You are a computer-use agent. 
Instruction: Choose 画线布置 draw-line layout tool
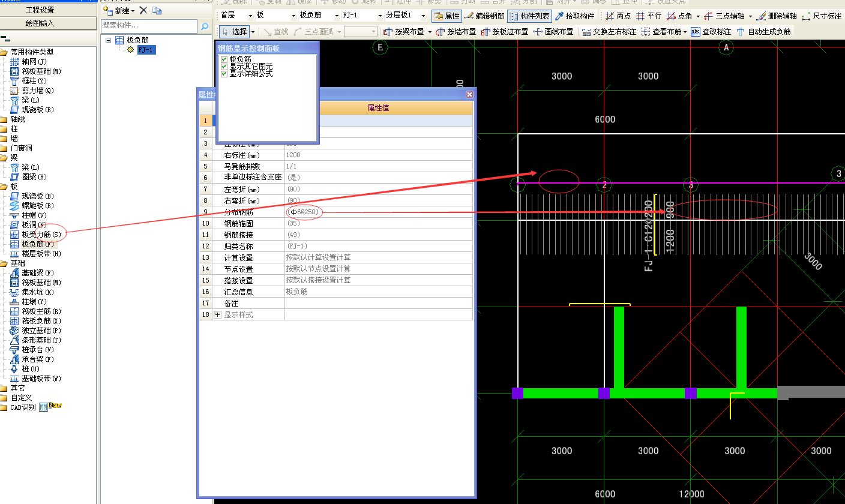tap(553, 32)
